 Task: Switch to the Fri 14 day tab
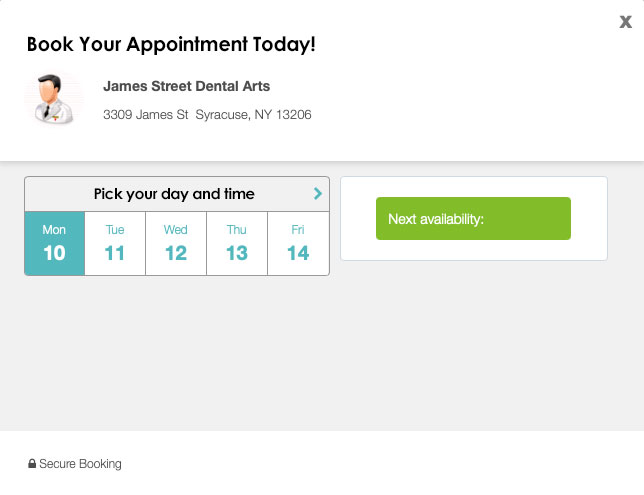298,243
